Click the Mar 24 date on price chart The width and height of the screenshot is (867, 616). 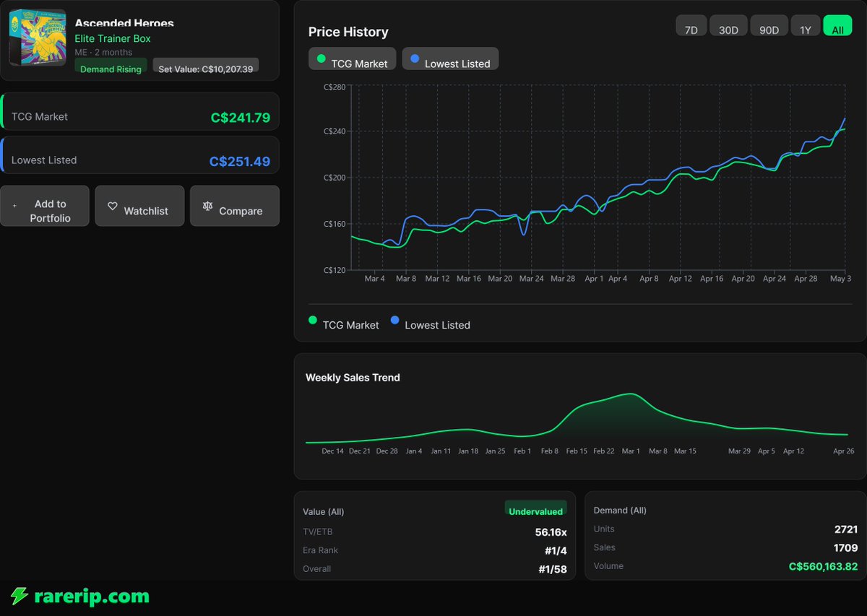click(x=531, y=278)
